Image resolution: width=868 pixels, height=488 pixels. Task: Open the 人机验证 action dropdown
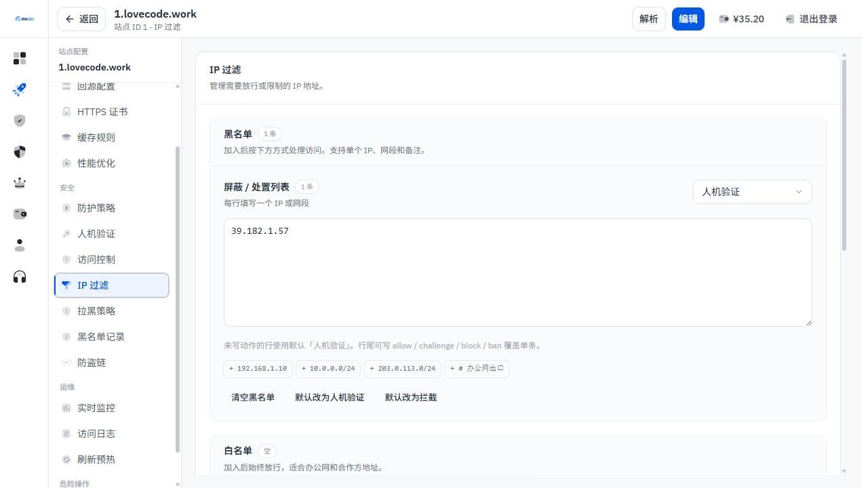pyautogui.click(x=752, y=192)
